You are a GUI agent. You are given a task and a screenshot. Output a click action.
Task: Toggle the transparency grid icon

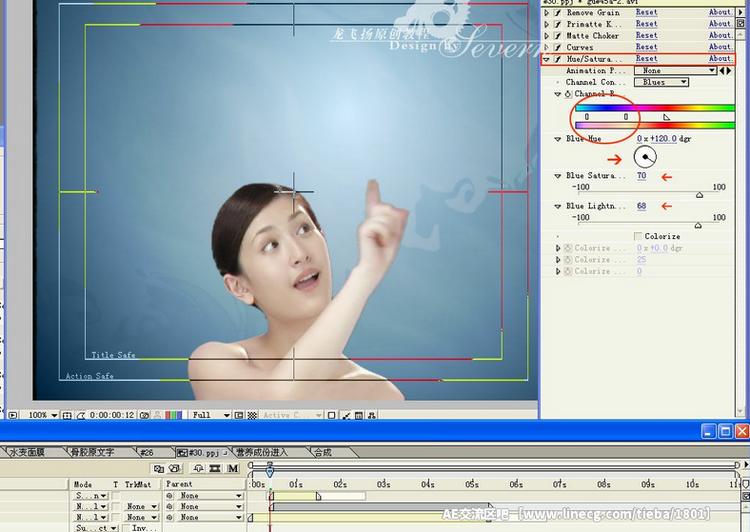[252, 415]
